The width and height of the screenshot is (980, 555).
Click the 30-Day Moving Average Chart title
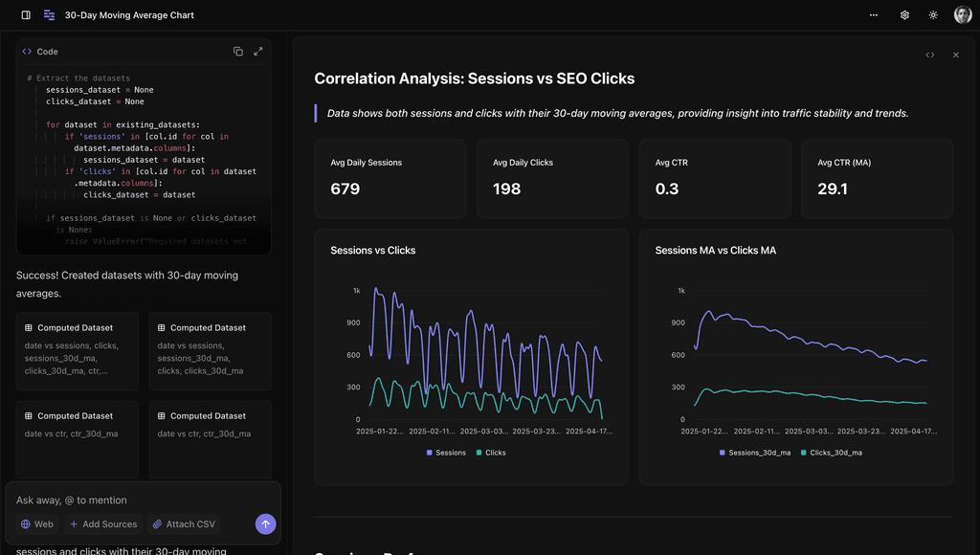coord(127,14)
